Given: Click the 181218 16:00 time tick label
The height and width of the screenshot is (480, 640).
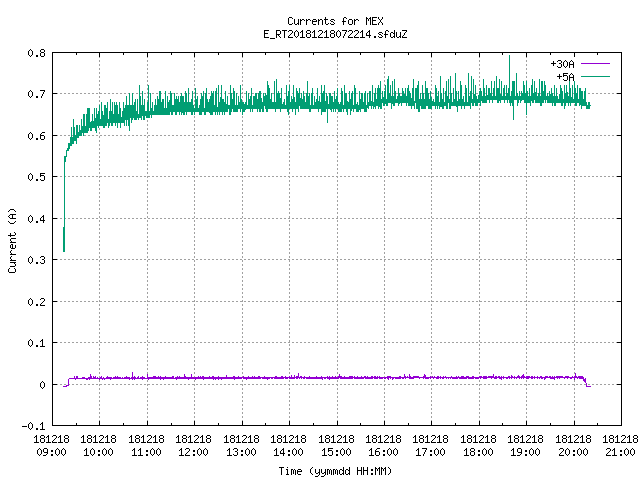Looking at the screenshot, I should 383,446.
